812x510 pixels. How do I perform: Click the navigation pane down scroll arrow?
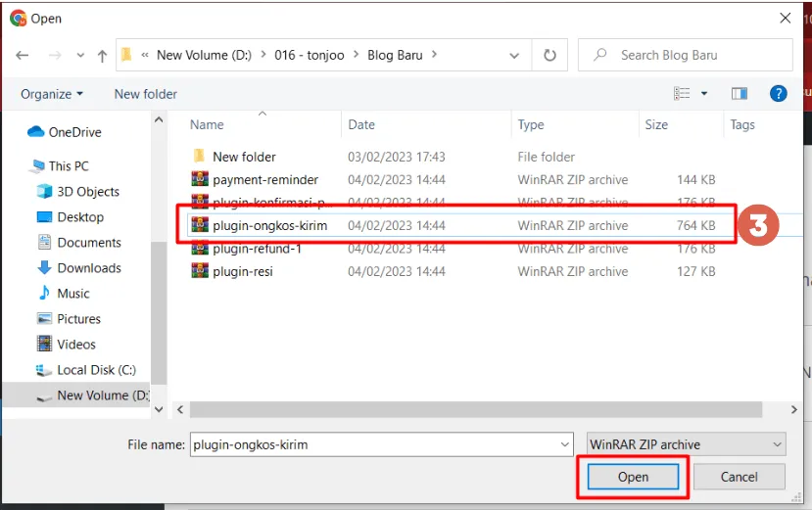point(159,409)
